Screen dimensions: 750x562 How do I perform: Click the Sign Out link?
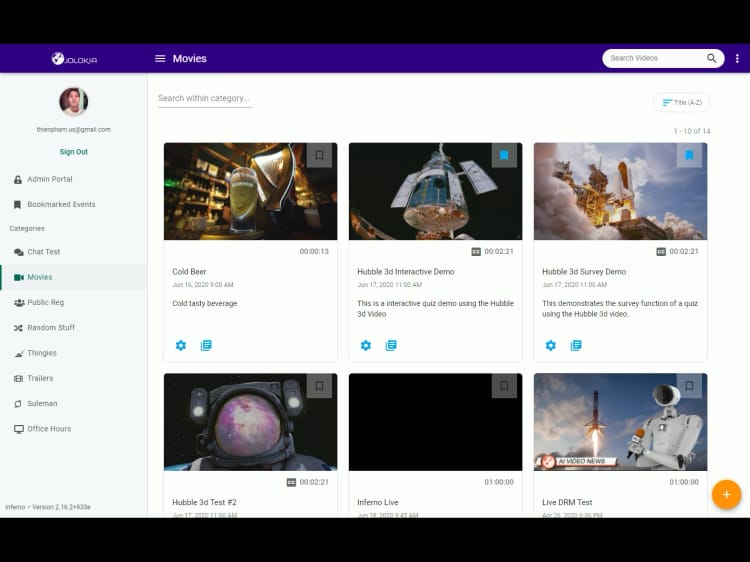tap(73, 152)
